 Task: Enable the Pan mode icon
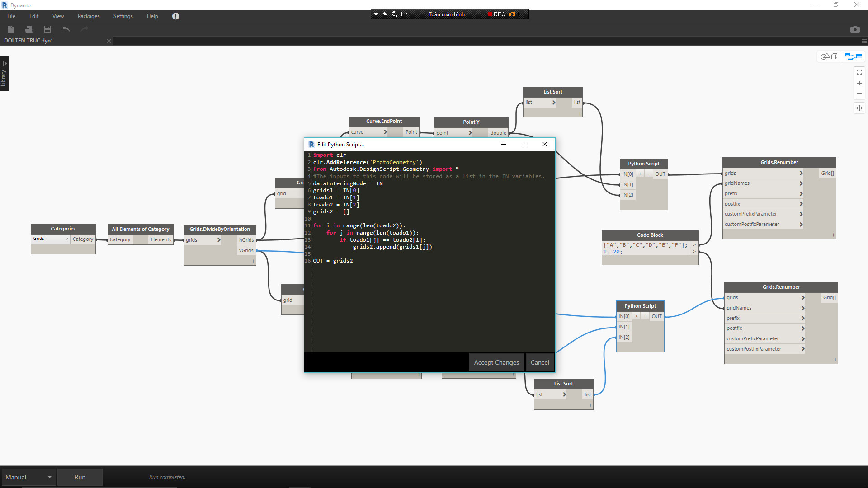[x=859, y=108]
